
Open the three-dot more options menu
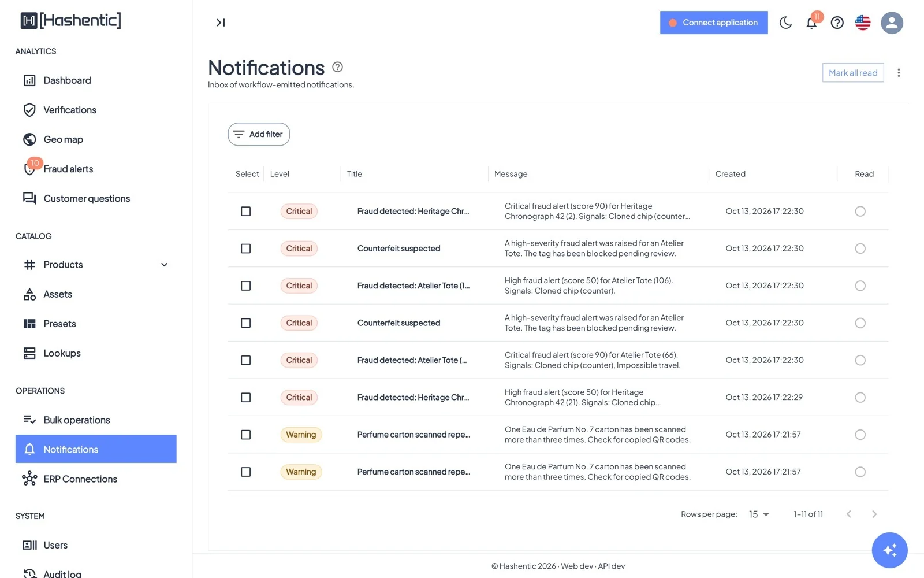pos(899,73)
